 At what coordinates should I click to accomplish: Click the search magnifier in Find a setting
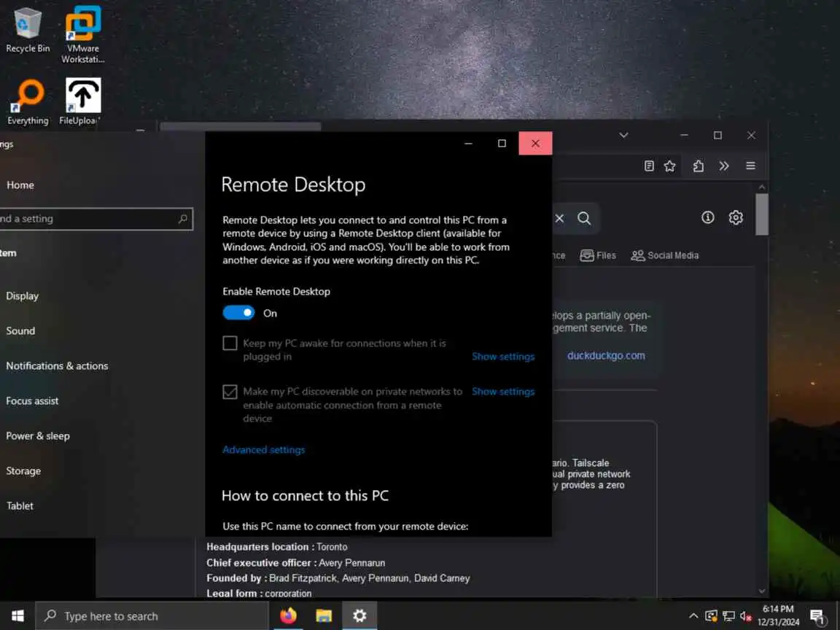[183, 219]
